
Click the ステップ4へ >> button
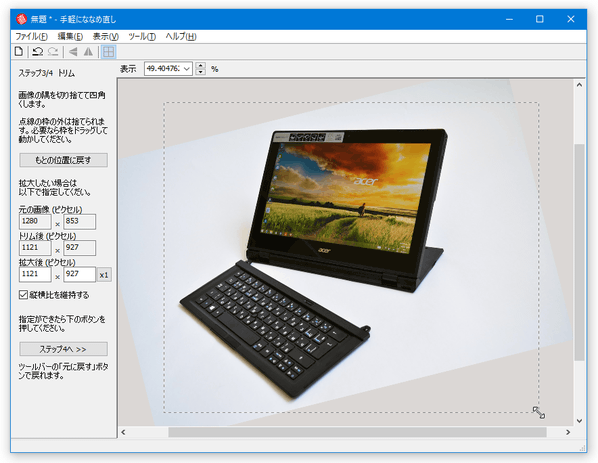point(63,349)
